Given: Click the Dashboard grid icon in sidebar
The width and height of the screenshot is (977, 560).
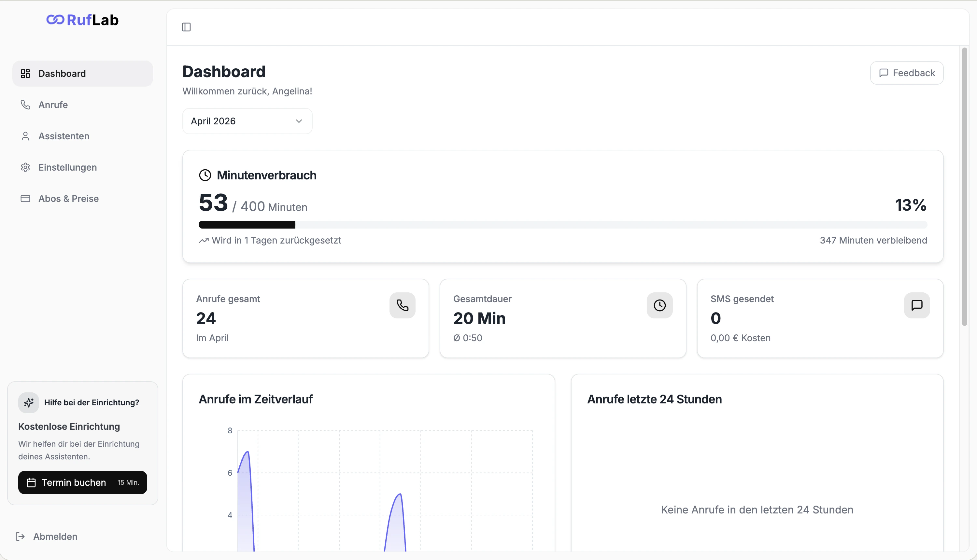Looking at the screenshot, I should pos(25,74).
